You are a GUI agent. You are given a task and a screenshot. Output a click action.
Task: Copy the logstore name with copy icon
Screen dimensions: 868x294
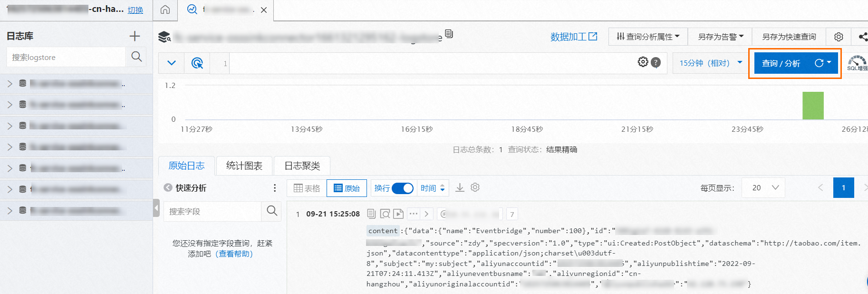(449, 34)
